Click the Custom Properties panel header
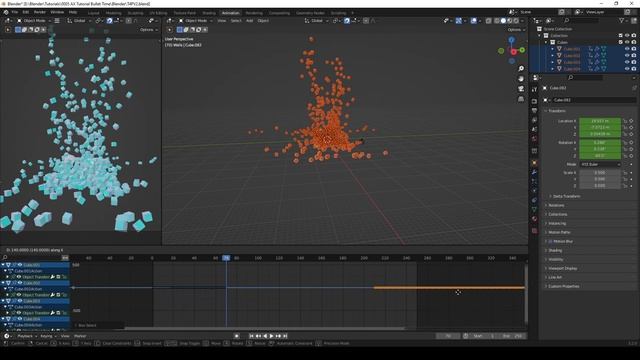Screen dimensions: 640x360 click(x=563, y=286)
